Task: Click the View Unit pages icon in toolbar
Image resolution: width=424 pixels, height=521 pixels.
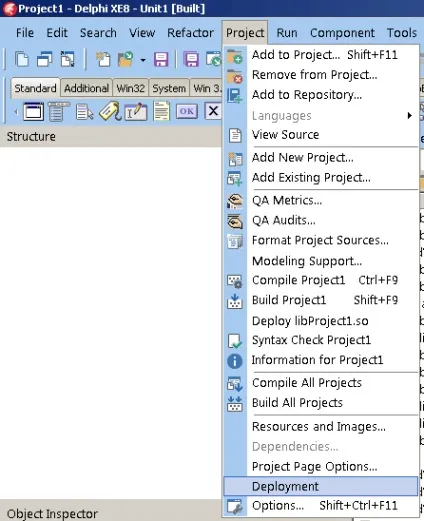Action: click(22, 59)
